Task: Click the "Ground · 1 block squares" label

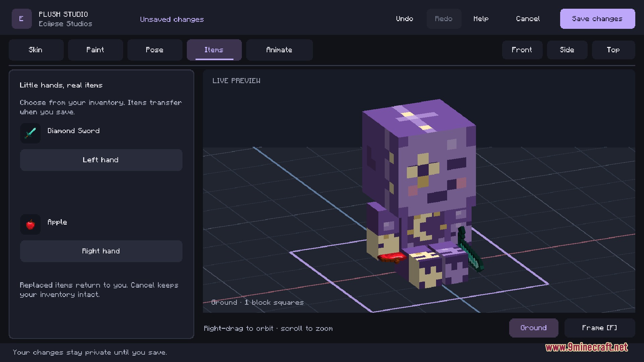Action: click(x=257, y=302)
